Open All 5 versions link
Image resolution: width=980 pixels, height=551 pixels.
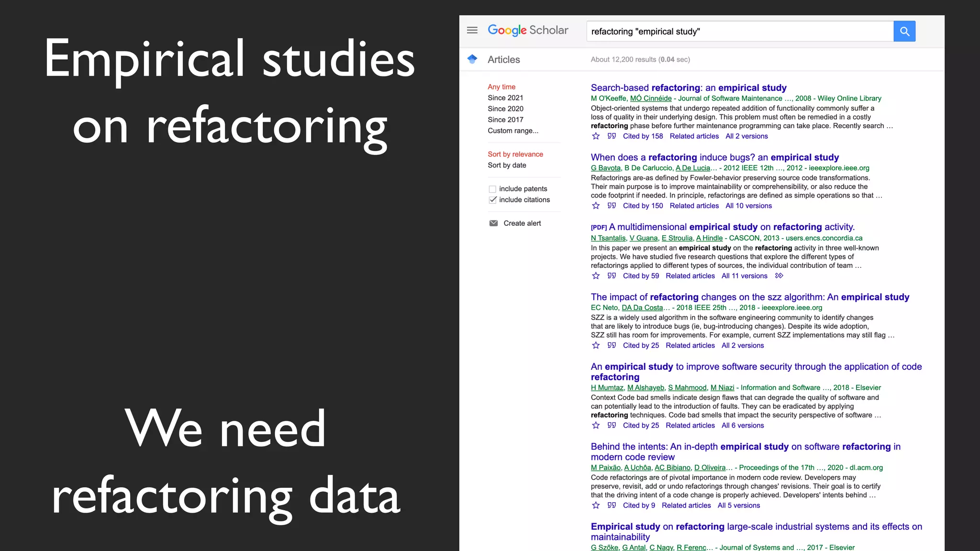point(739,505)
